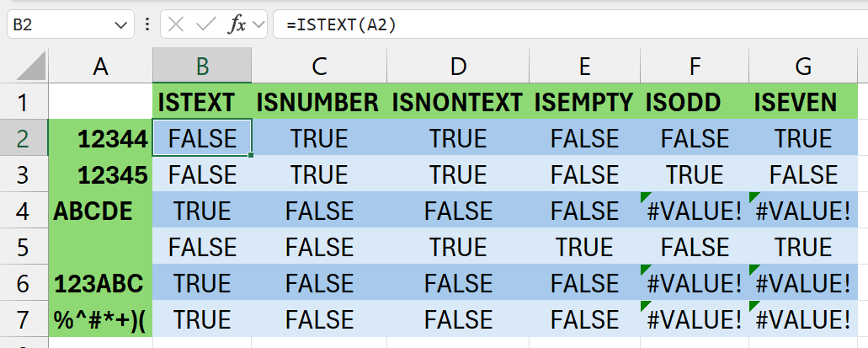Click ISTEXT TRUE cell in row 7
The width and height of the screenshot is (868, 348).
tap(202, 319)
